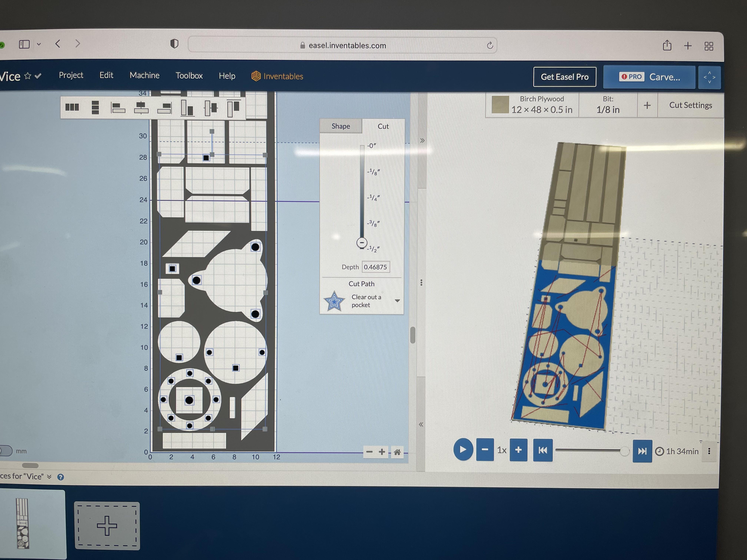Click the Get Easel Pro button
Screen dimensions: 747x560
564,77
